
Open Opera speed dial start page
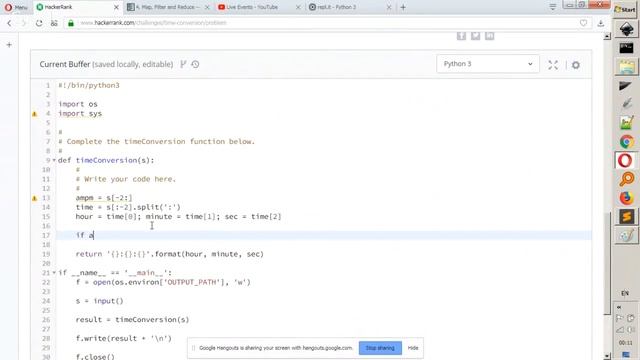(54, 23)
